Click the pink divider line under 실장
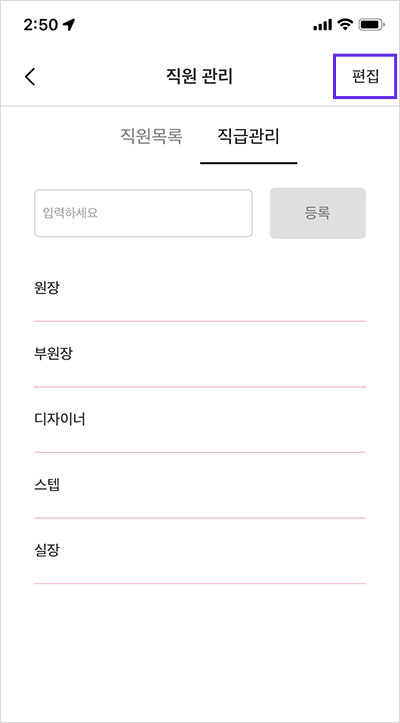The width and height of the screenshot is (400, 723). point(200,583)
